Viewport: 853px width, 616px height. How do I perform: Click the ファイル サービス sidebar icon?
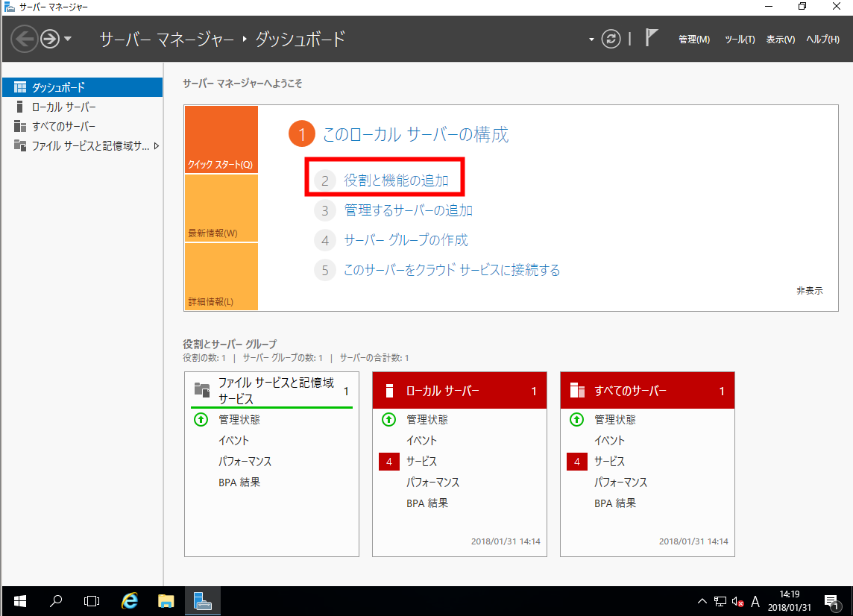tap(20, 145)
